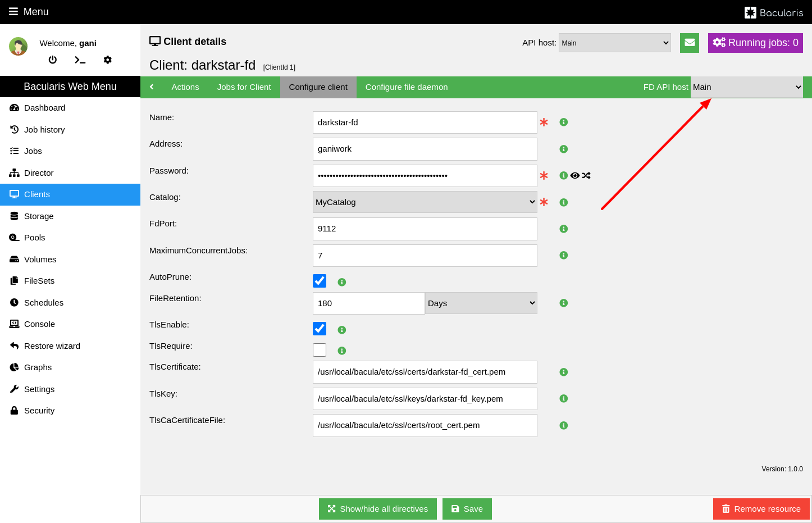Click Show/hide all directives button

(378, 509)
